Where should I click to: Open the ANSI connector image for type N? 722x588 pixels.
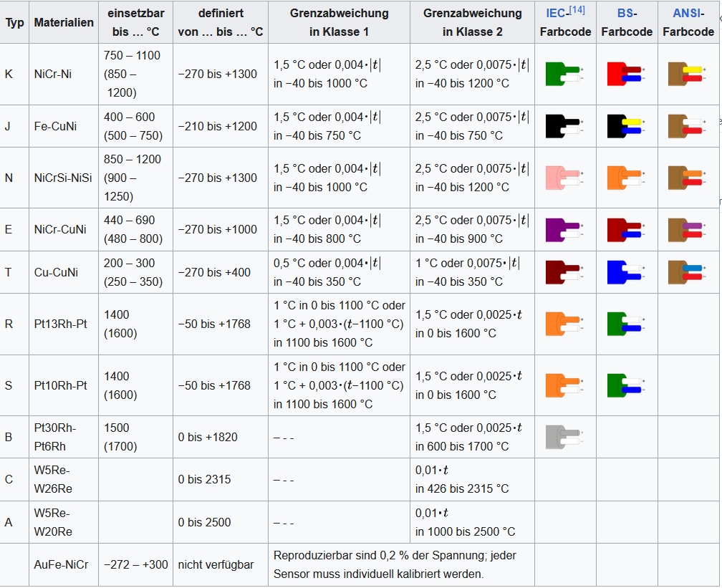click(x=688, y=178)
